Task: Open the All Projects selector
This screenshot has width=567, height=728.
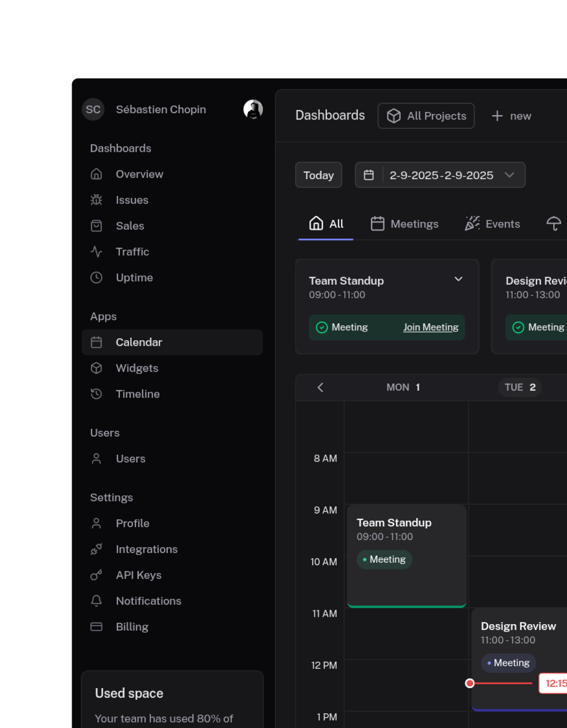Action: (426, 116)
